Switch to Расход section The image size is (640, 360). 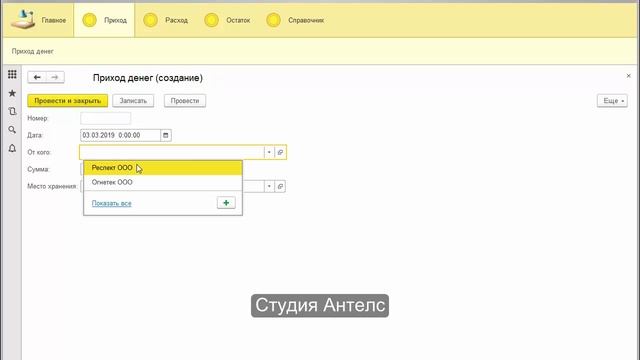[165, 20]
